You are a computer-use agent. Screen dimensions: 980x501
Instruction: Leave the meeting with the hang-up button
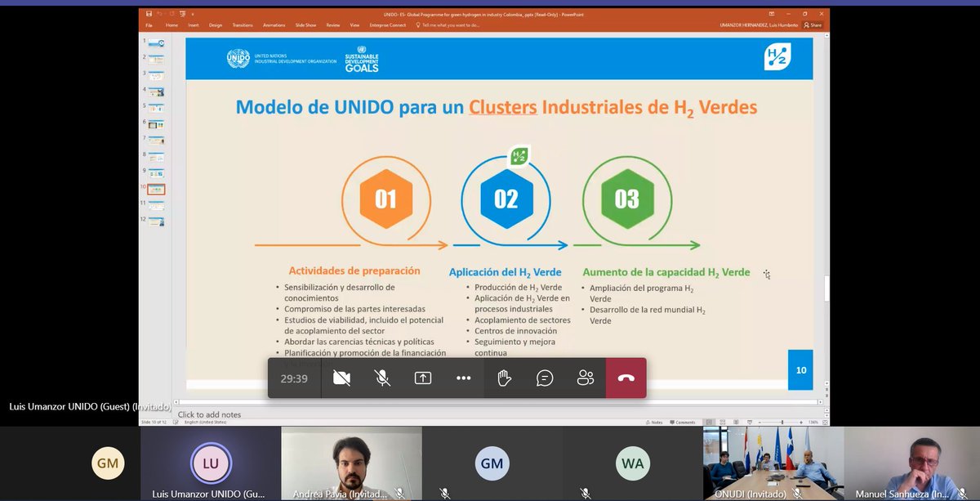tap(626, 378)
